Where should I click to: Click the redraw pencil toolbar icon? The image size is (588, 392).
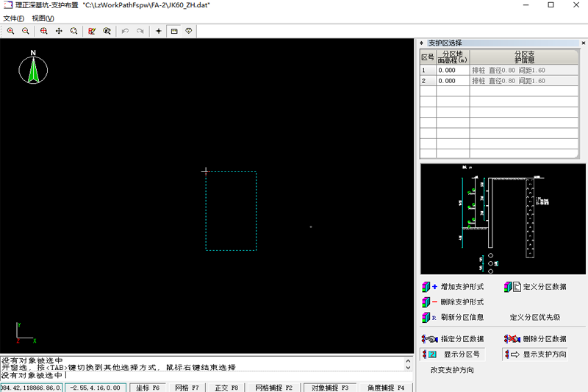(92, 31)
